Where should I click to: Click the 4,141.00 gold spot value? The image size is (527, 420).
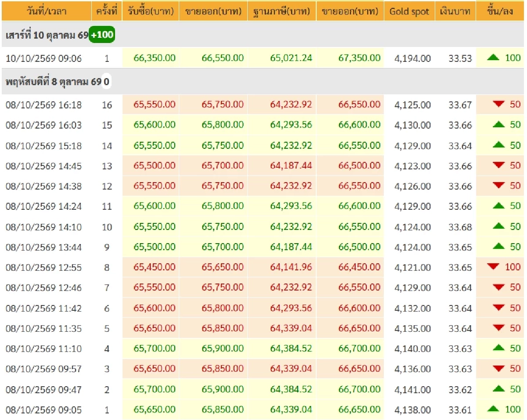tap(412, 390)
